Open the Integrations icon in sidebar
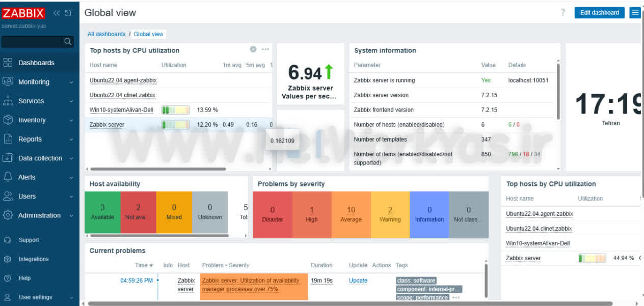 click(8, 259)
